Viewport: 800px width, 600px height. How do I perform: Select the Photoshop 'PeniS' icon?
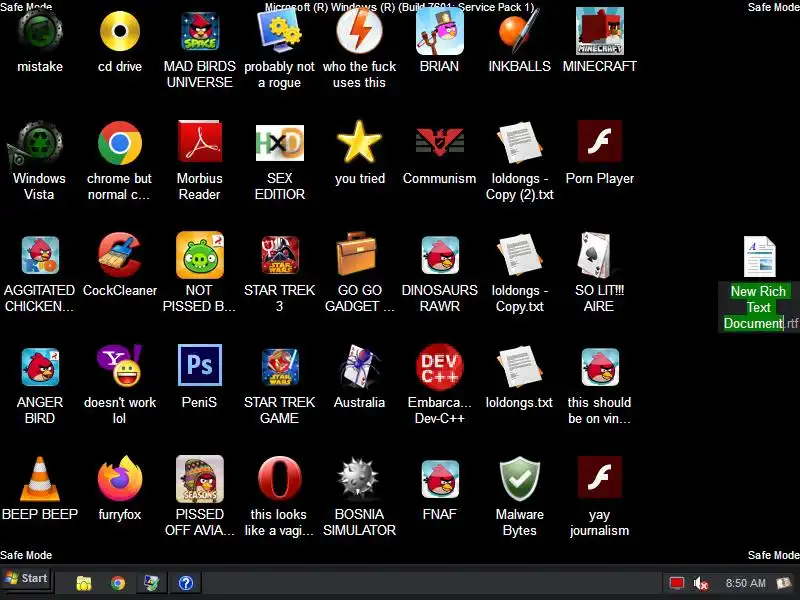200,365
